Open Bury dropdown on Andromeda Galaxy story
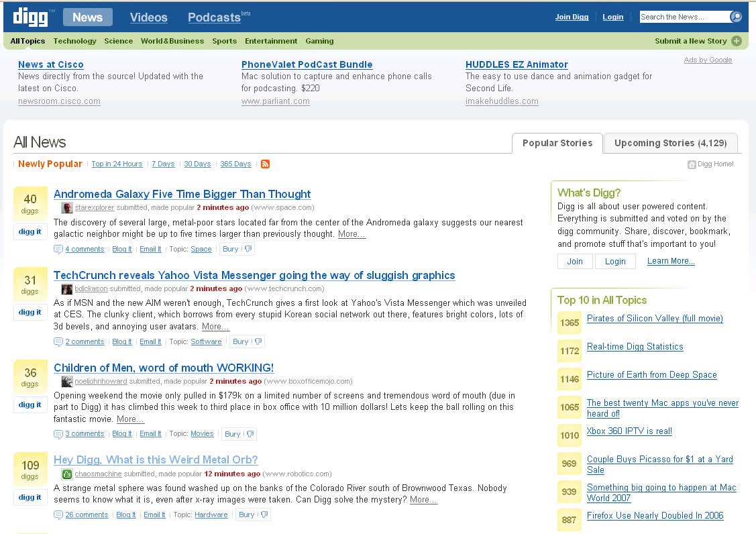 [248, 249]
